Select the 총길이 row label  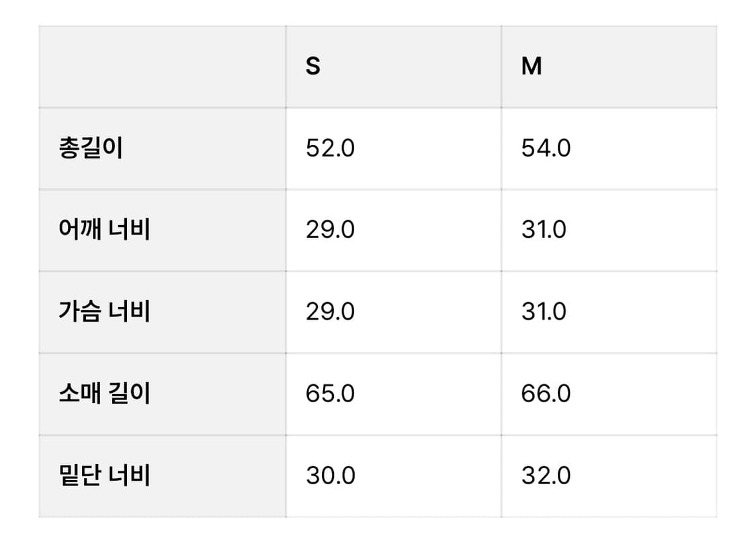(91, 148)
